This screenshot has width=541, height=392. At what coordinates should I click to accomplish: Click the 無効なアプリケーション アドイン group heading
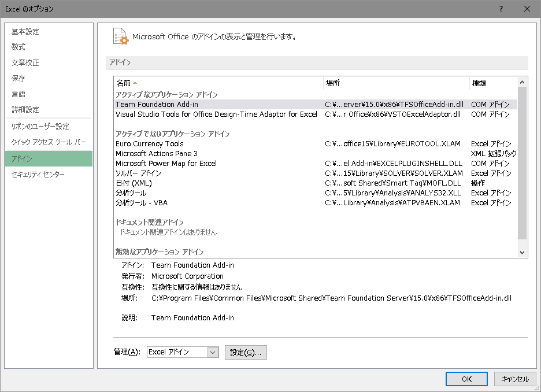[x=160, y=252]
